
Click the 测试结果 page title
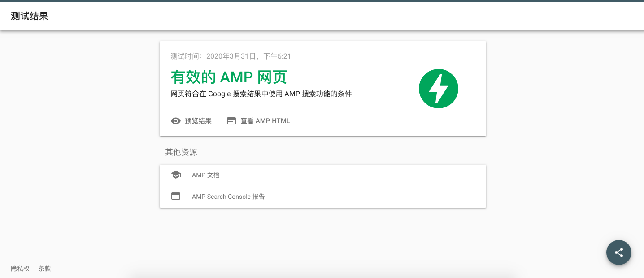click(30, 16)
